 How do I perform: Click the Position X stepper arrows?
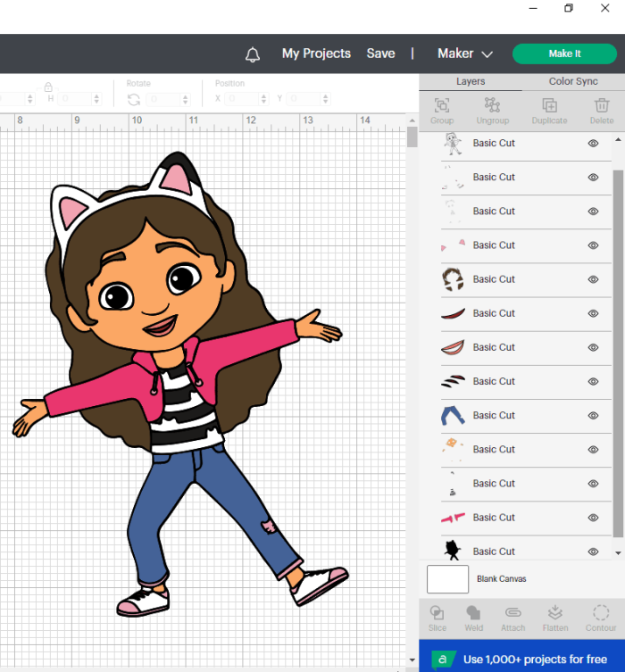click(263, 99)
